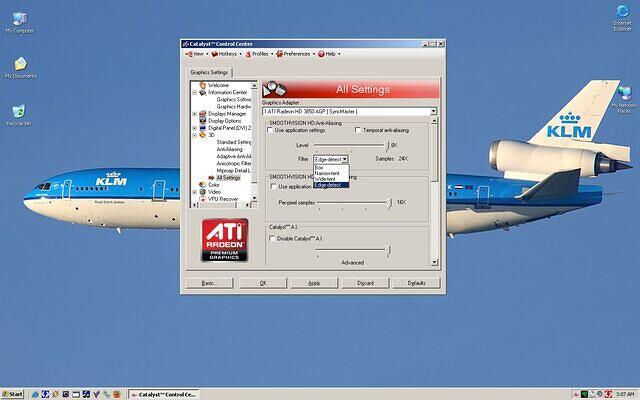Select Mipmap Detail Level in the tree
The width and height of the screenshot is (640, 400).
tap(233, 171)
